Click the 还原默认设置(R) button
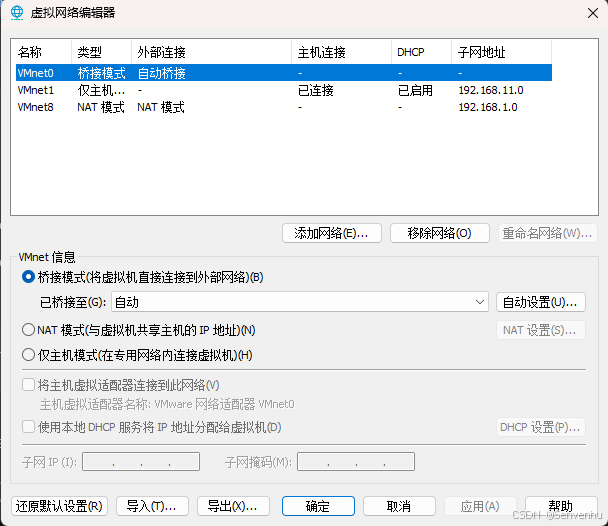 [59, 506]
